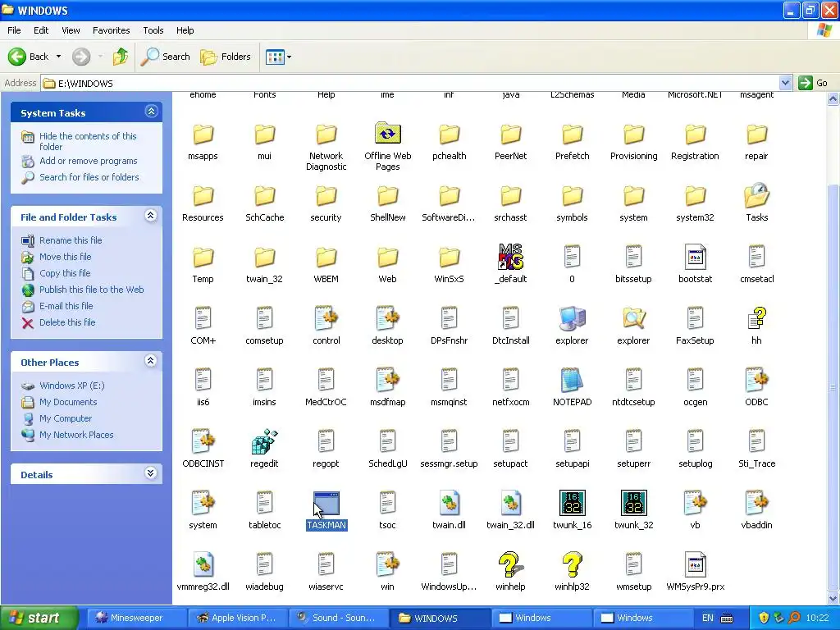Screen dimensions: 840x630
Task: Open My Network Places link
Action: (76, 435)
